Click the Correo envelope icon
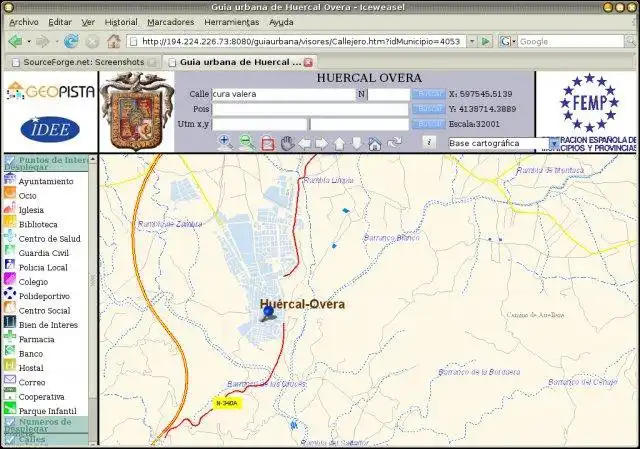This screenshot has height=449, width=640. (x=9, y=380)
